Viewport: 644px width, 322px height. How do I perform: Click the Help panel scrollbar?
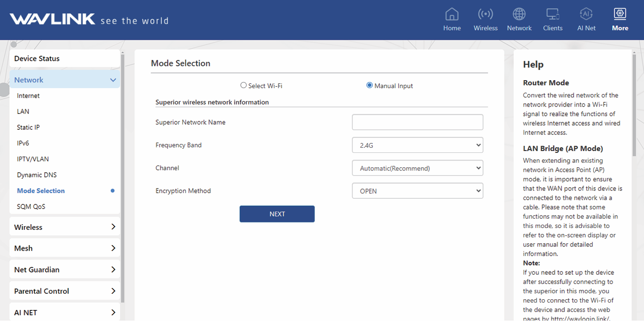tap(634, 104)
